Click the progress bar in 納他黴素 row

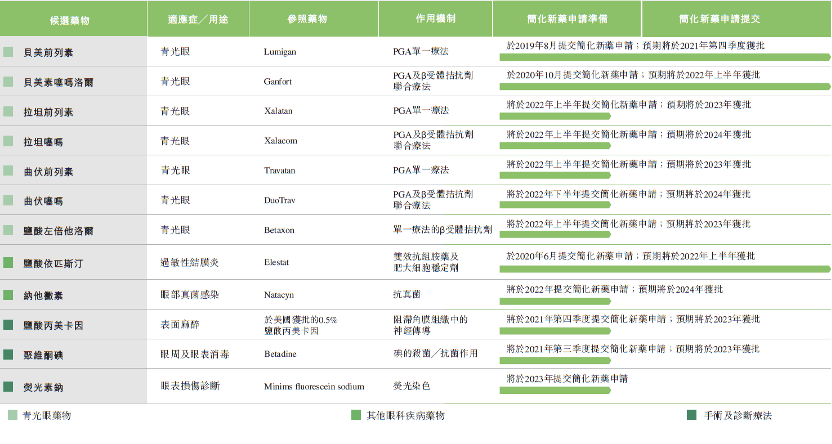[x=555, y=301]
